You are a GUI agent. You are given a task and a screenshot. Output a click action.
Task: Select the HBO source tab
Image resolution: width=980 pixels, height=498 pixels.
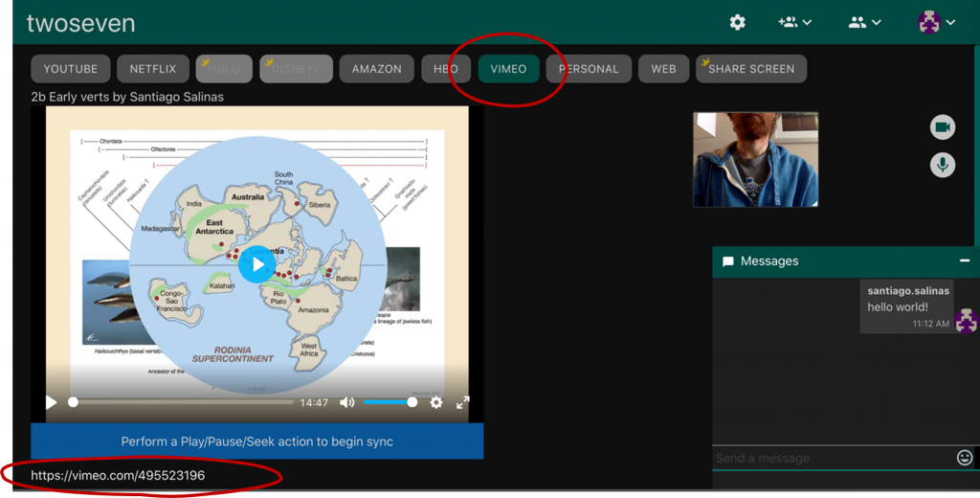(x=446, y=69)
